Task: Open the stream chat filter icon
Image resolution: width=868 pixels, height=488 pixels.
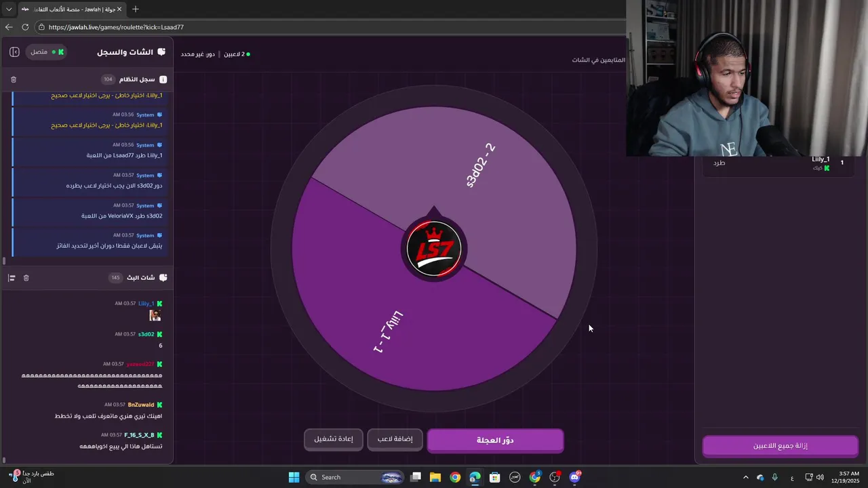Action: coord(12,278)
